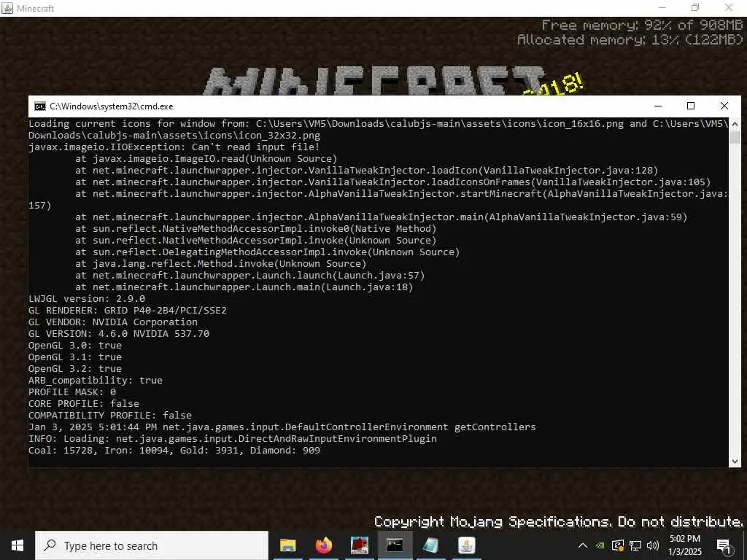
Task: Click the 'OpenGL 3.1: true' line
Action: (75, 357)
